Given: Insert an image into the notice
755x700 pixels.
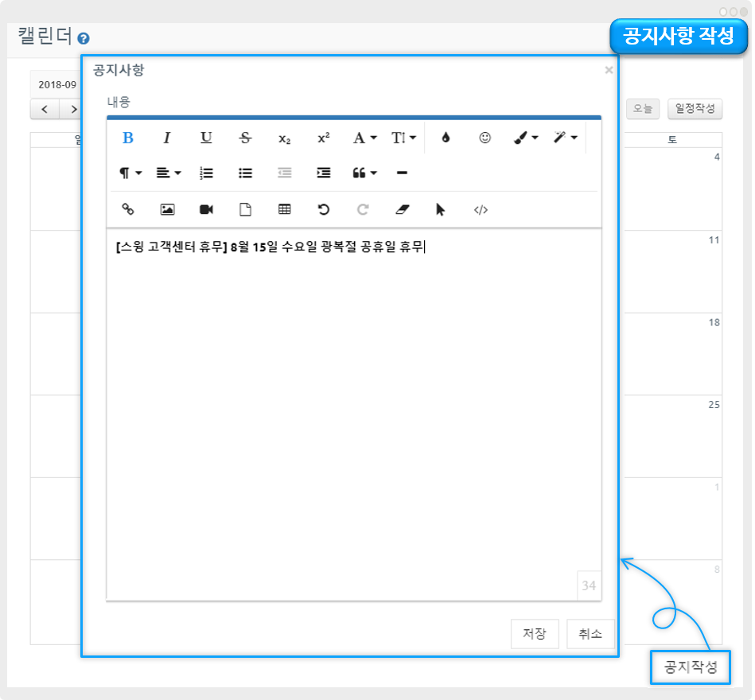Looking at the screenshot, I should 167,209.
